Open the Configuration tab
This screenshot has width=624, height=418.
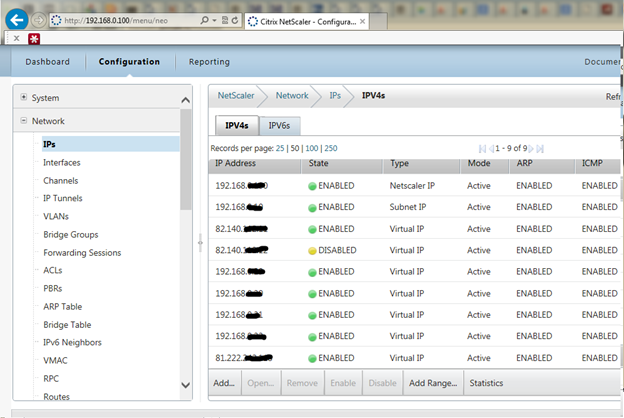129,62
